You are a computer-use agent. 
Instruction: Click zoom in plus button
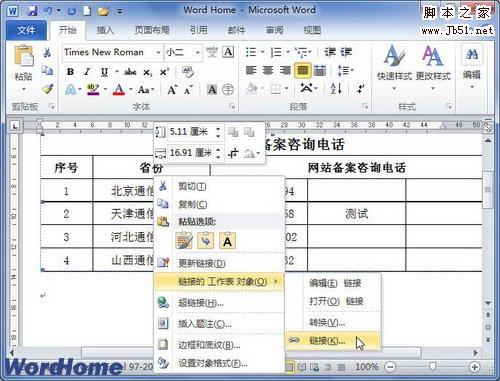tap(474, 367)
